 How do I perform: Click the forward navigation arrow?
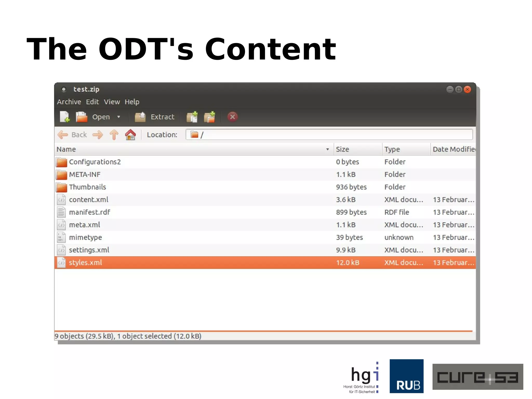(x=98, y=135)
